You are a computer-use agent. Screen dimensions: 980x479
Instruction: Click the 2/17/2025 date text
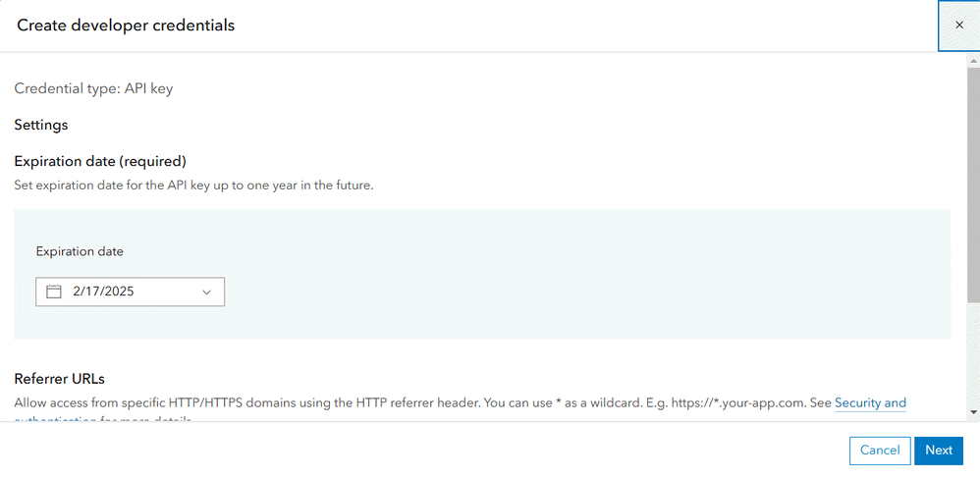pos(103,292)
